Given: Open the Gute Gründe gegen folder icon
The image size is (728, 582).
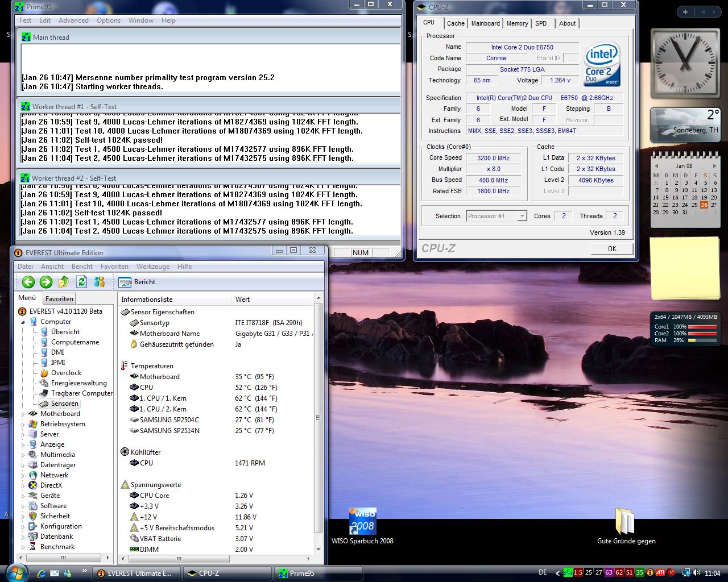Looking at the screenshot, I should [626, 526].
